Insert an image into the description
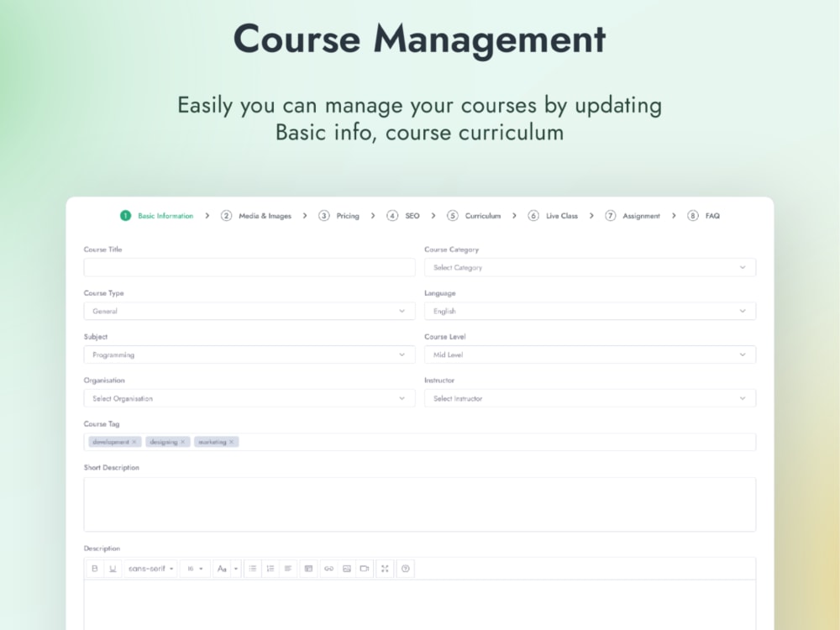This screenshot has height=630, width=840. [348, 569]
